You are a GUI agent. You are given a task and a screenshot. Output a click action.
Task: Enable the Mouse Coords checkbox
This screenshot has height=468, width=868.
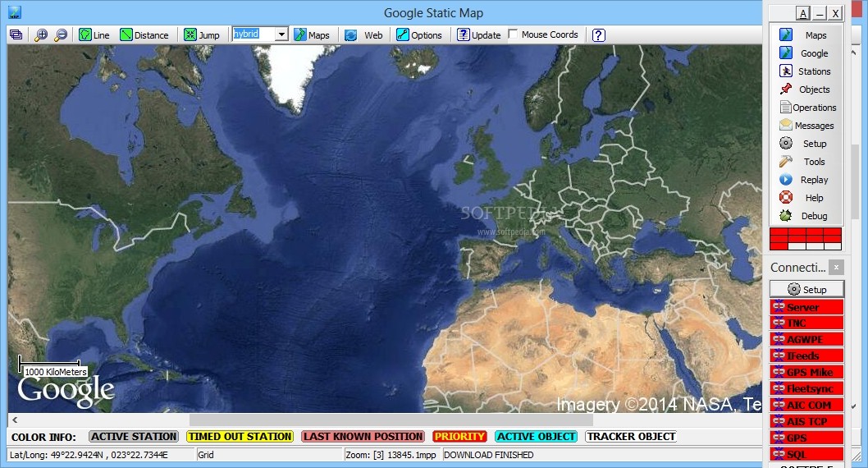(513, 34)
